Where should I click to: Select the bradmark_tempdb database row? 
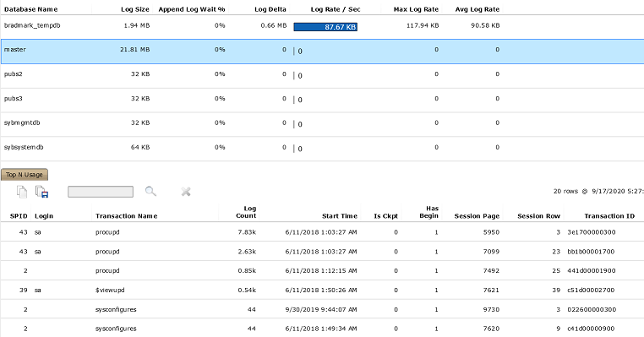tap(322, 27)
